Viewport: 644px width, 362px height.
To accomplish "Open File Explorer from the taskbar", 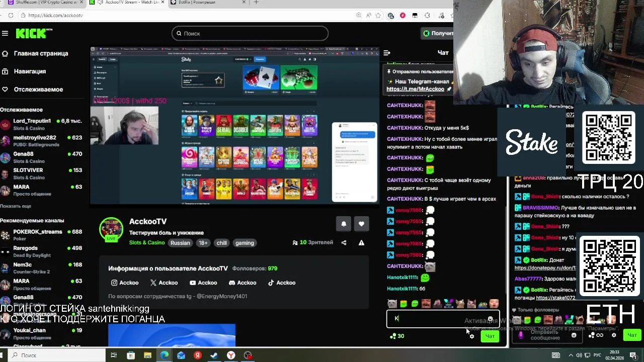I will (x=147, y=355).
